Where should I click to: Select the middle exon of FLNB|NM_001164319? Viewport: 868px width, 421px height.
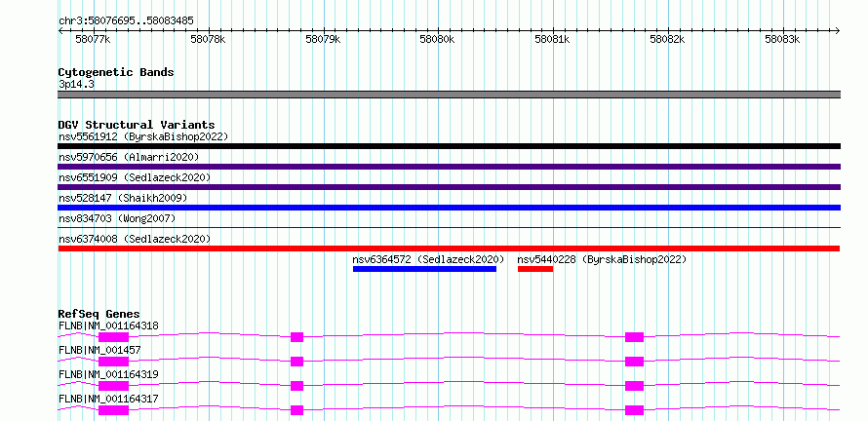(x=296, y=386)
